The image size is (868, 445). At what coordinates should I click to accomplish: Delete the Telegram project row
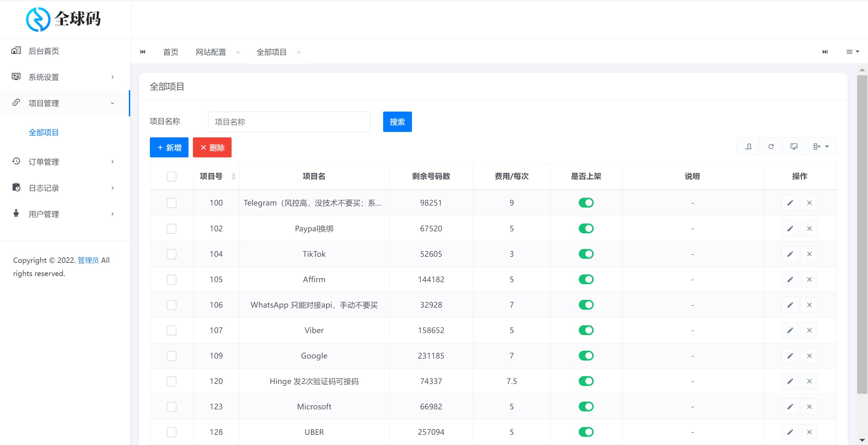click(x=809, y=203)
